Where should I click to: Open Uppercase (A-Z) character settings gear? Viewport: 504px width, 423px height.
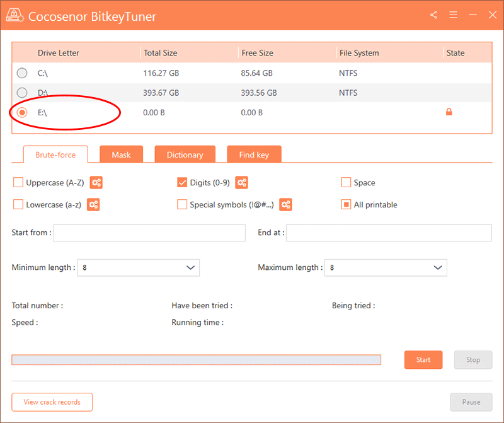tap(96, 182)
